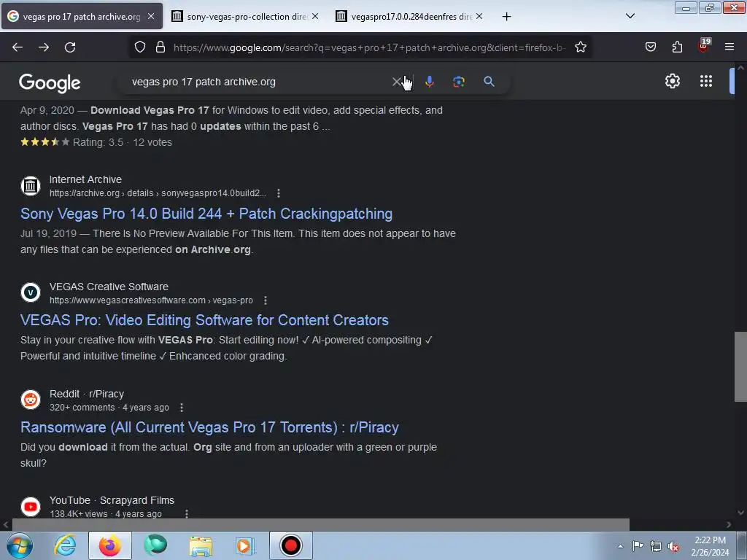747x560 pixels.
Task: Click the Google search query field
Action: [x=260, y=82]
